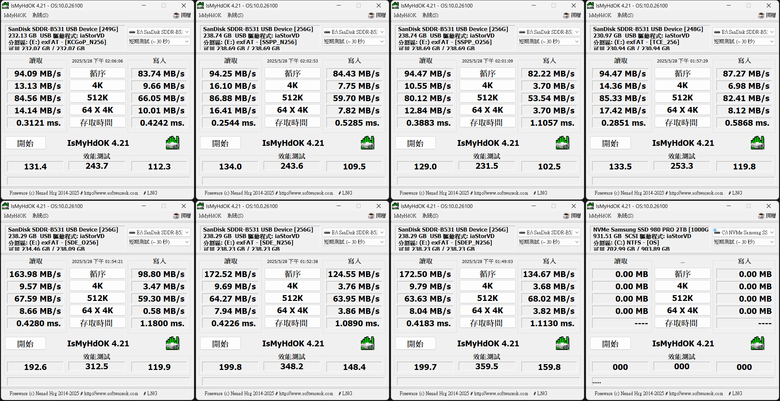
Task: Click 開始 start button in KCGoP_N256 window
Action: coord(25,143)
